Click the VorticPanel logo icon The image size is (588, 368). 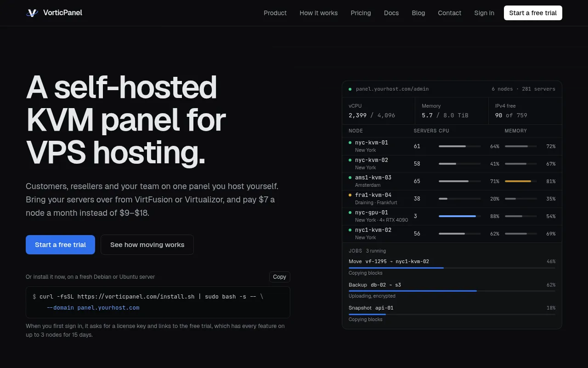(32, 13)
